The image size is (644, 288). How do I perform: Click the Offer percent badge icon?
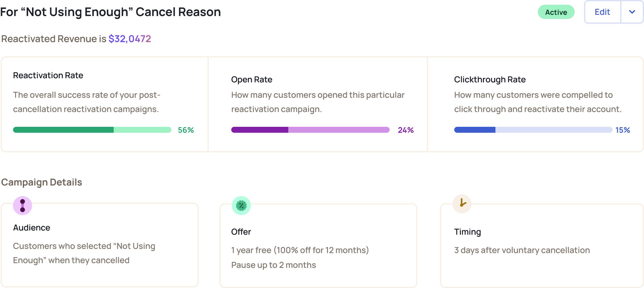pyautogui.click(x=241, y=206)
